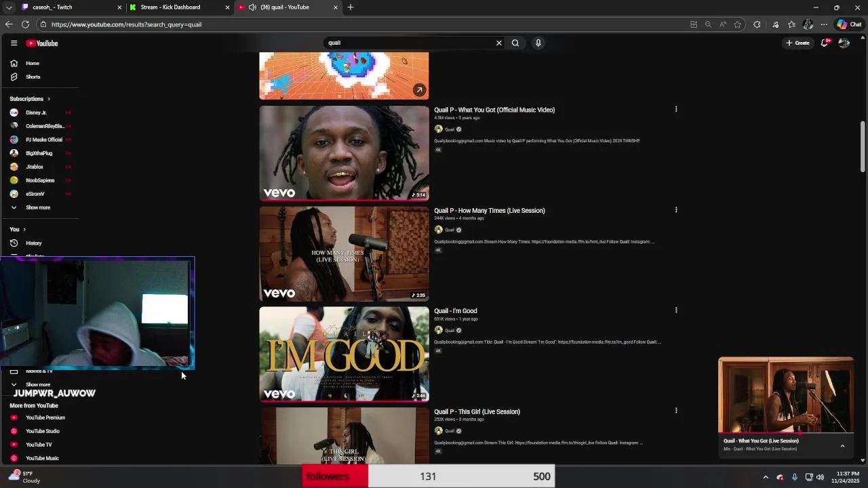The height and width of the screenshot is (488, 868).
Task: Open YouTube TV link
Action: coord(39,445)
